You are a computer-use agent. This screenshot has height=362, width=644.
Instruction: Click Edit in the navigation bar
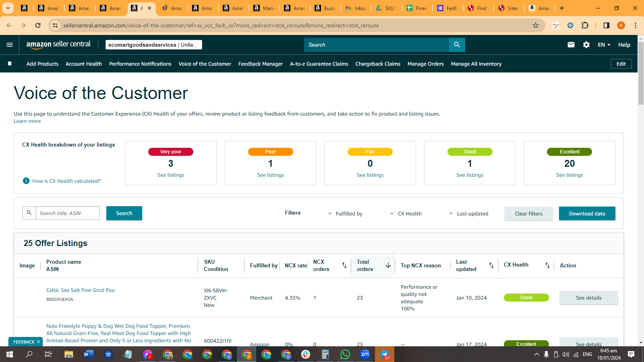coord(621,64)
